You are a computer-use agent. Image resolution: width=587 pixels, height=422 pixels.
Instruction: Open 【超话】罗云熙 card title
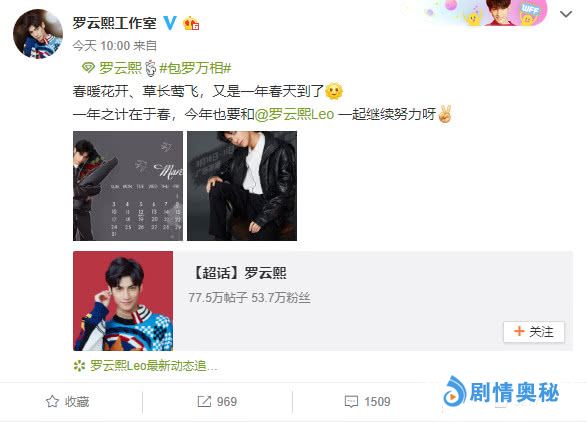pos(239,273)
